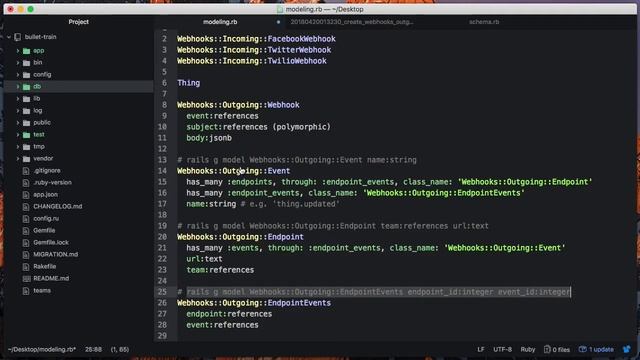Click the Rakefile file icon
The height and width of the screenshot is (360, 640).
coord(26,267)
